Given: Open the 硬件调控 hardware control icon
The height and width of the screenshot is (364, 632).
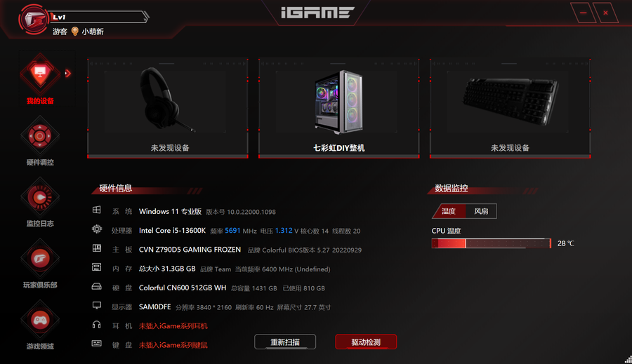Looking at the screenshot, I should click(x=40, y=137).
